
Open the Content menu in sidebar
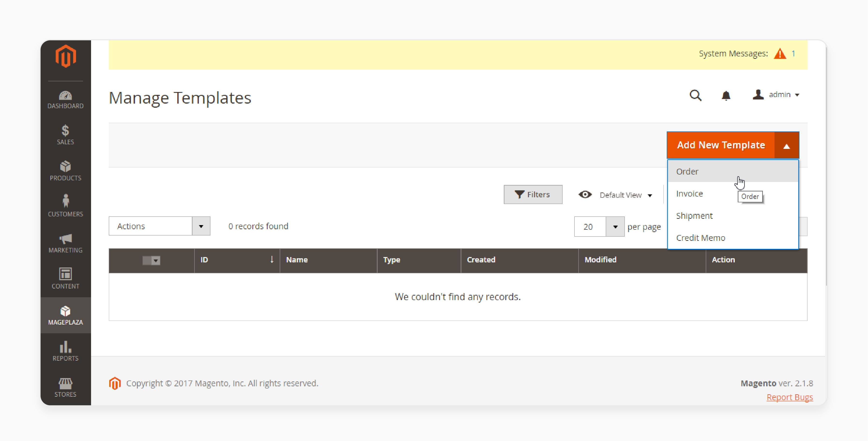point(65,279)
